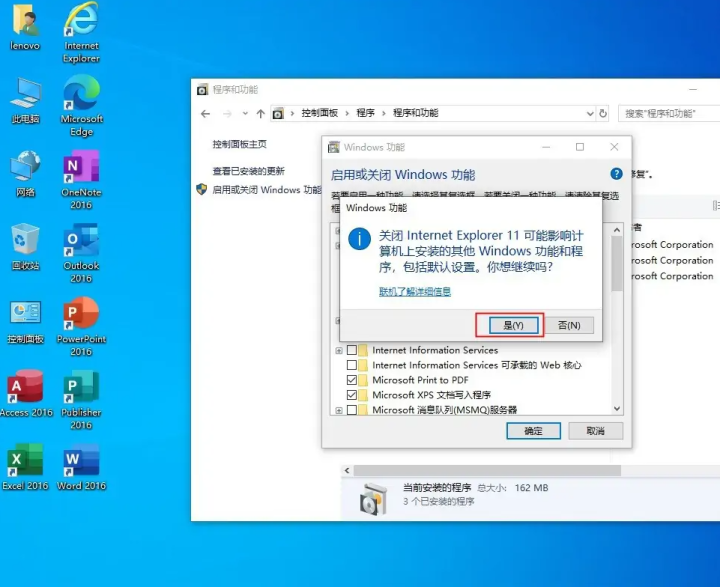Uncheck the Microsoft Print to PDF checkbox
The height and width of the screenshot is (587, 720).
point(351,380)
